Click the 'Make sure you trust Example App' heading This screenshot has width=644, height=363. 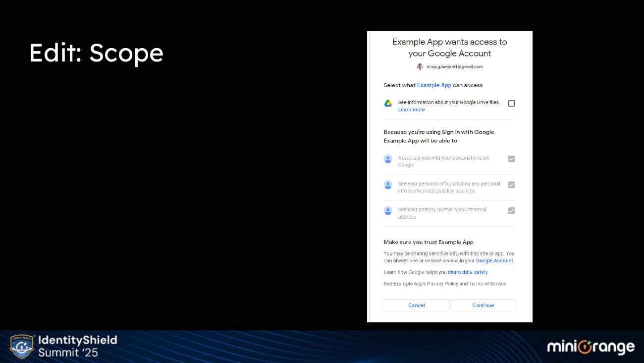[429, 242]
